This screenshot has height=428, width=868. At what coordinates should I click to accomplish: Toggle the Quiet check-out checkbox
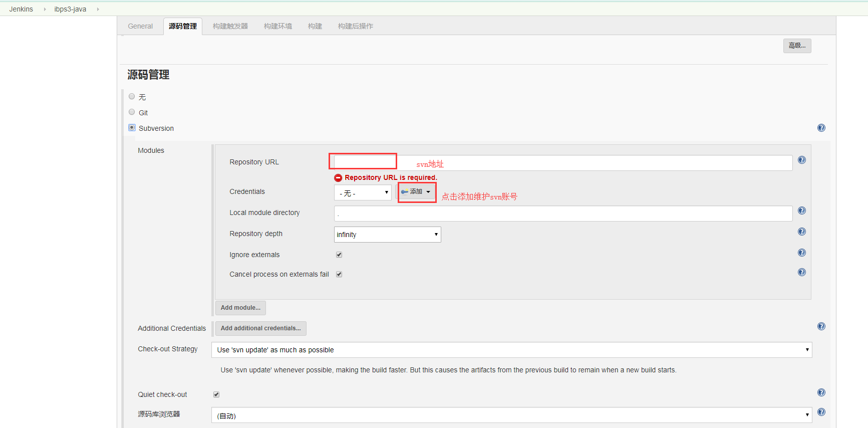pyautogui.click(x=216, y=394)
